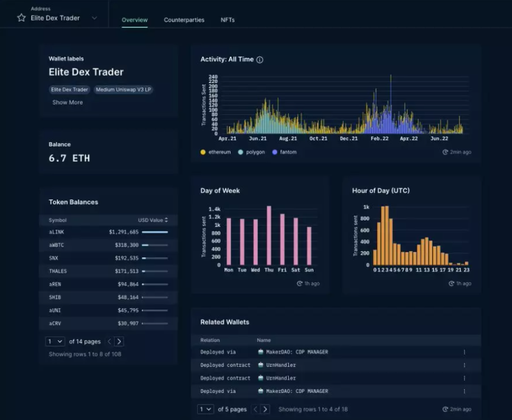Click next page arrow in Related Wallets
This screenshot has width=512, height=420.
click(265, 409)
